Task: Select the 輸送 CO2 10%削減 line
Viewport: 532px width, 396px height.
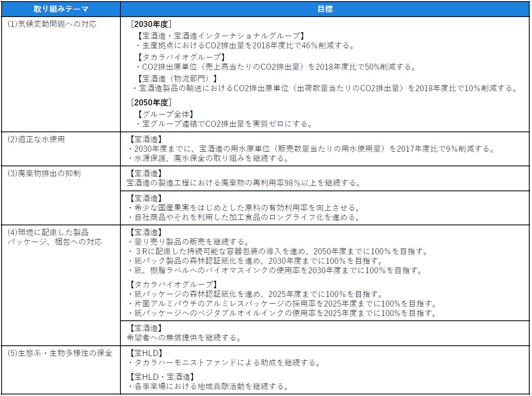Action: (326, 88)
